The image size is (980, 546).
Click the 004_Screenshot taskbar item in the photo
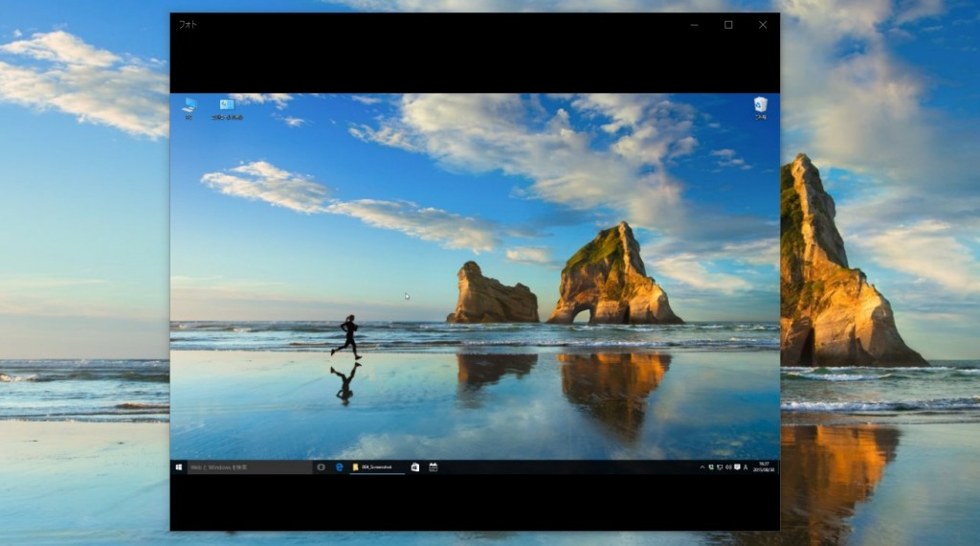376,467
